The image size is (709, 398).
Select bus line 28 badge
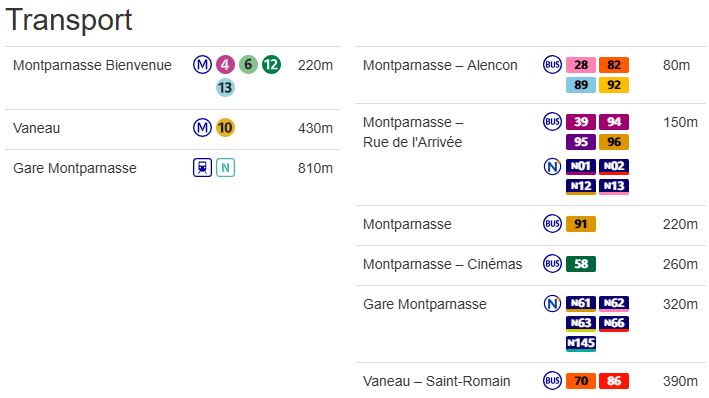coord(581,65)
